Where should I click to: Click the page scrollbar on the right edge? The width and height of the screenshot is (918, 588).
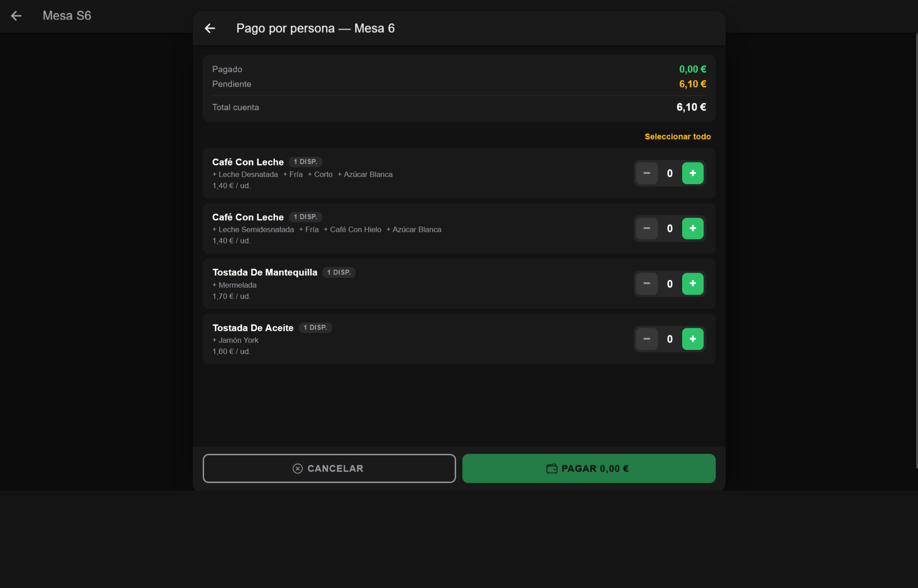point(917,250)
